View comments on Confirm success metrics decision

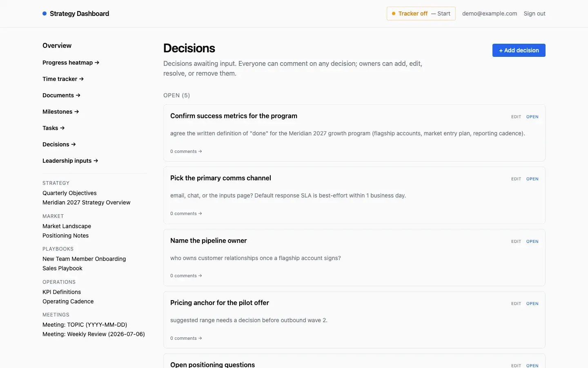point(186,151)
